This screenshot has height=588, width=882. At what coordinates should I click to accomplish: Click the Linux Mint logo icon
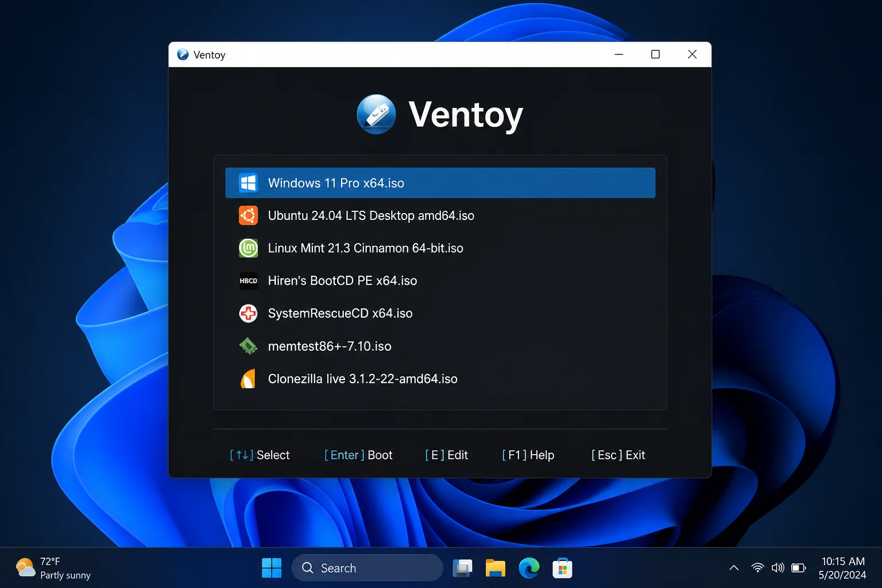point(248,248)
